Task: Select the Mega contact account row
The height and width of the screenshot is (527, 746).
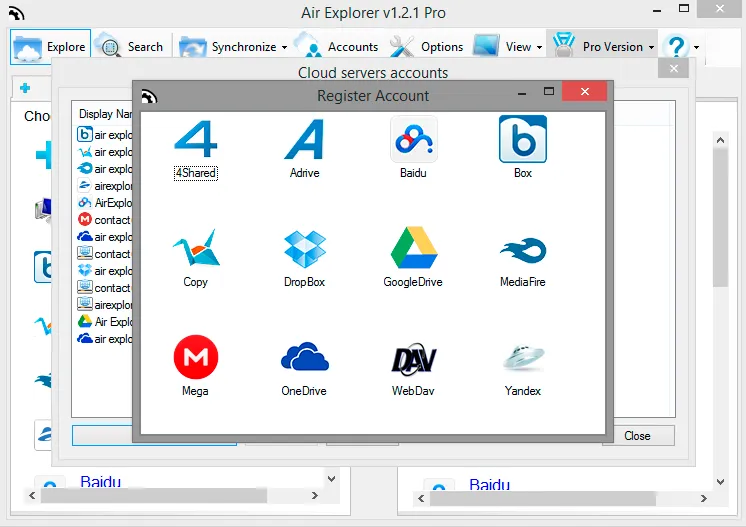Action: [x=104, y=220]
